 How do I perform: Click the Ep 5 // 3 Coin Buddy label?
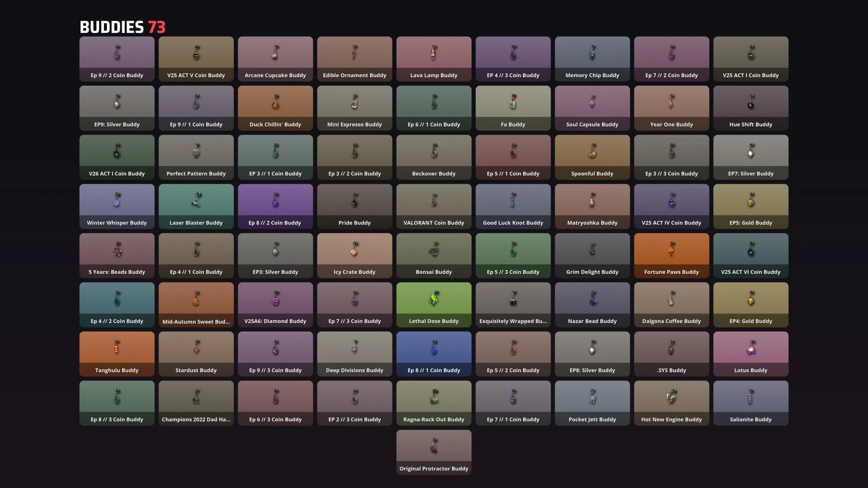pos(513,272)
